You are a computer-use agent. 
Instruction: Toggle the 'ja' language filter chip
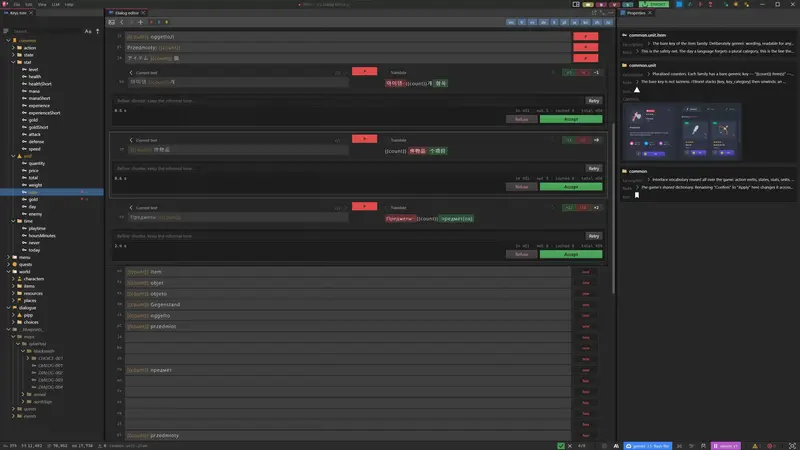coord(575,22)
